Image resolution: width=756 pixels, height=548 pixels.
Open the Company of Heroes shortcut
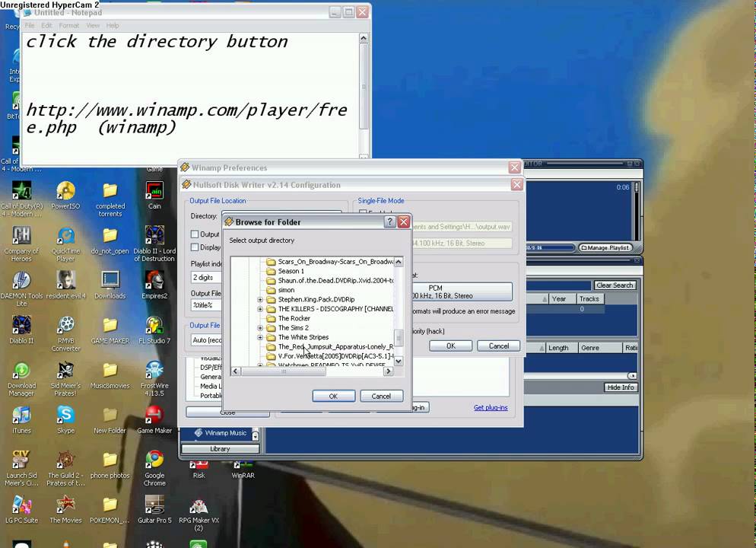21,244
